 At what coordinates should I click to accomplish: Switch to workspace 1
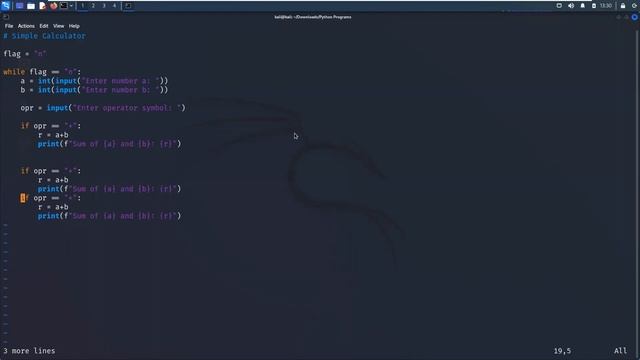pos(82,6)
